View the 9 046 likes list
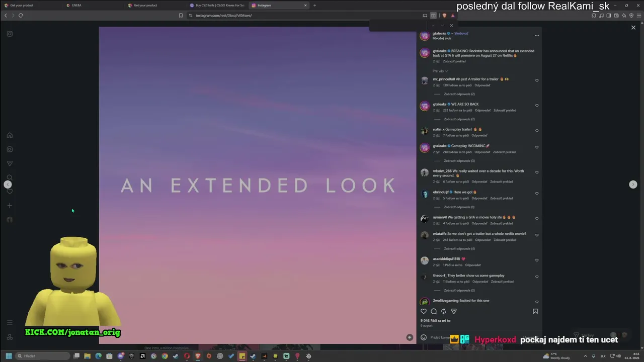Screen dimensions: 644x362 point(436,320)
